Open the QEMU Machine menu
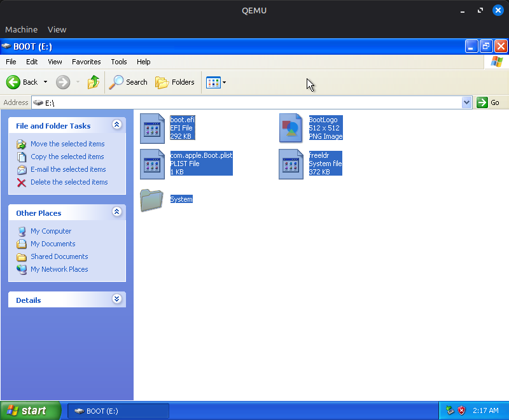The width and height of the screenshot is (509, 420). pos(21,29)
